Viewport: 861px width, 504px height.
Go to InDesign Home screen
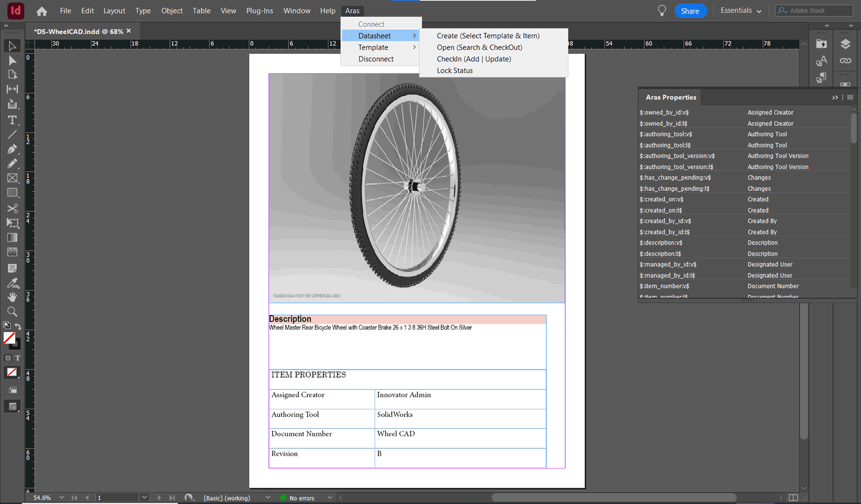[41, 11]
